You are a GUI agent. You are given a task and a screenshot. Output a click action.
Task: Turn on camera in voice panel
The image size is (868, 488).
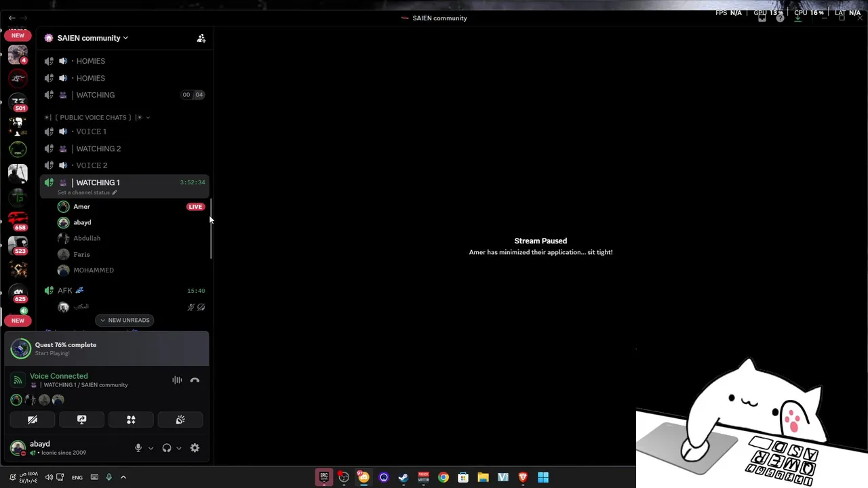[x=32, y=420]
